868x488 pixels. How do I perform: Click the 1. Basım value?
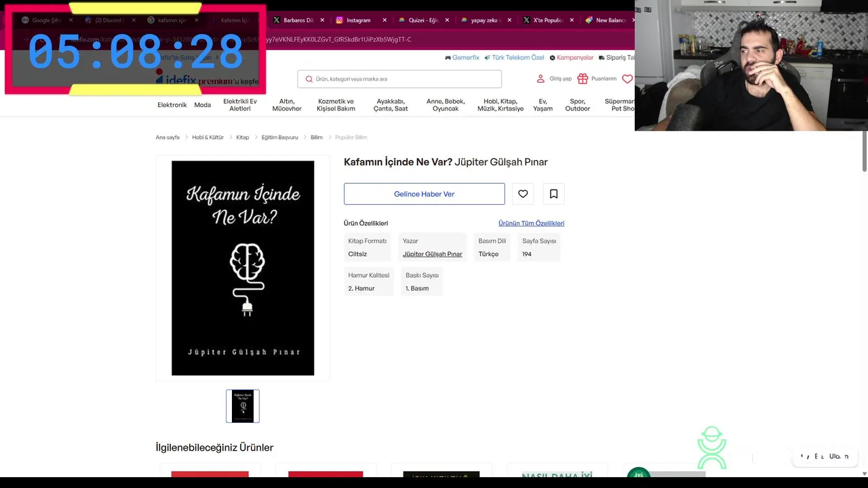click(x=417, y=289)
